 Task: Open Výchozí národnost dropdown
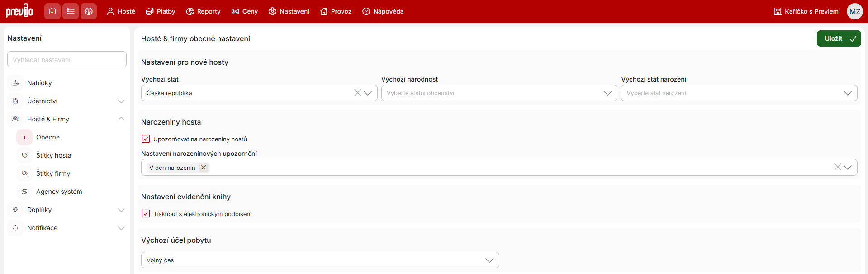tap(498, 93)
